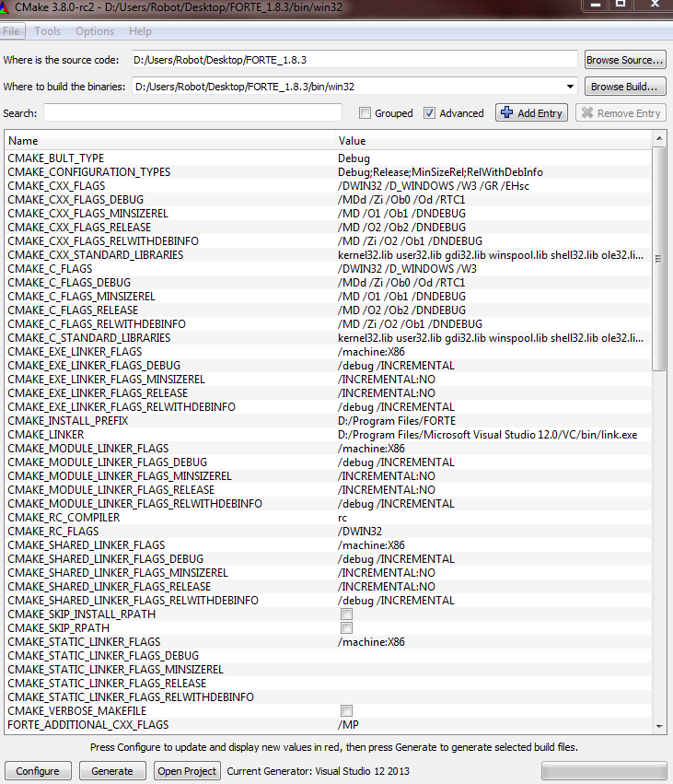Select the CMAKE_MODULE_LINKER_FLAGS_RELEASE entry
Screen dimensions: 673x784
(x=110, y=490)
